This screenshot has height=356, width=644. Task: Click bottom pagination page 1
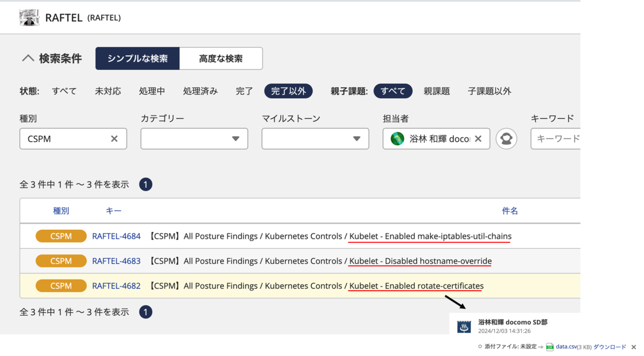(x=145, y=312)
